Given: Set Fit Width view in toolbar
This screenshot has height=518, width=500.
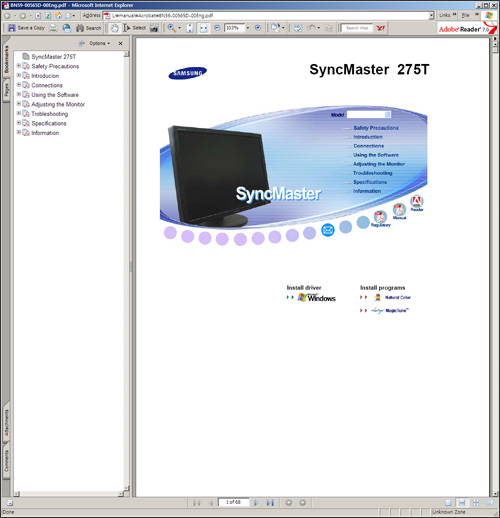Looking at the screenshot, I should pos(203,28).
